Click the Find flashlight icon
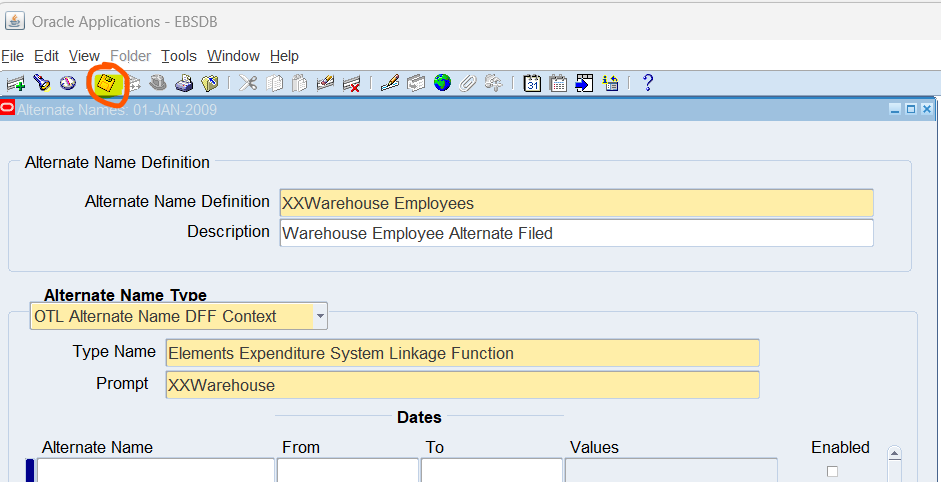 click(41, 83)
